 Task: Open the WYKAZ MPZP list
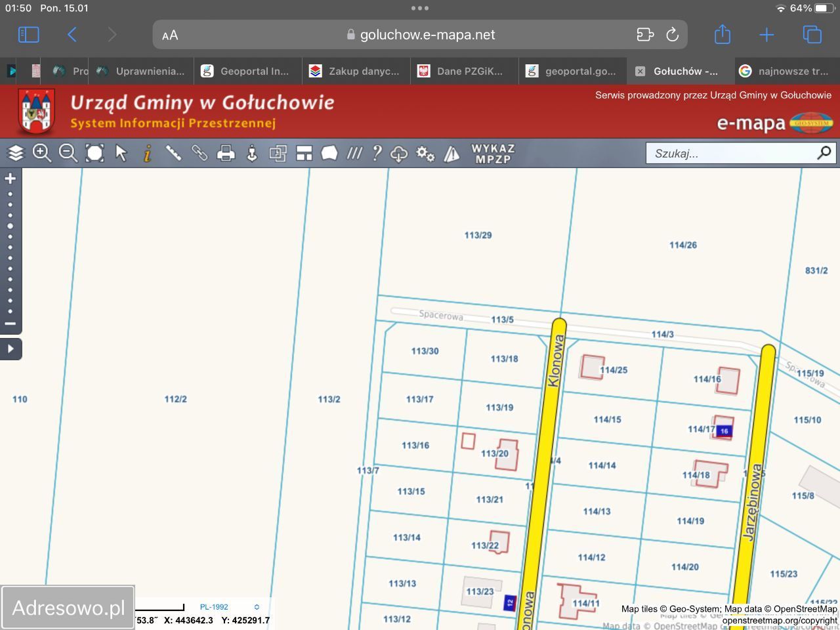493,154
